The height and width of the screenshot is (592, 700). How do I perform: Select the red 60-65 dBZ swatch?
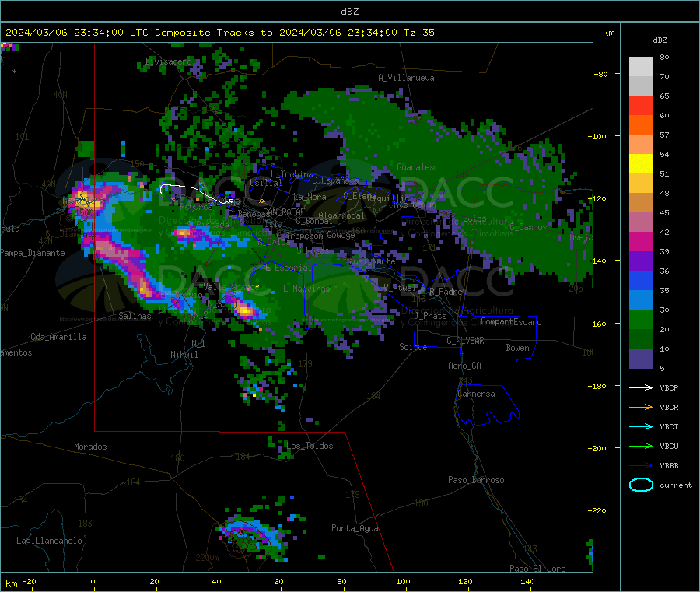coord(641,105)
